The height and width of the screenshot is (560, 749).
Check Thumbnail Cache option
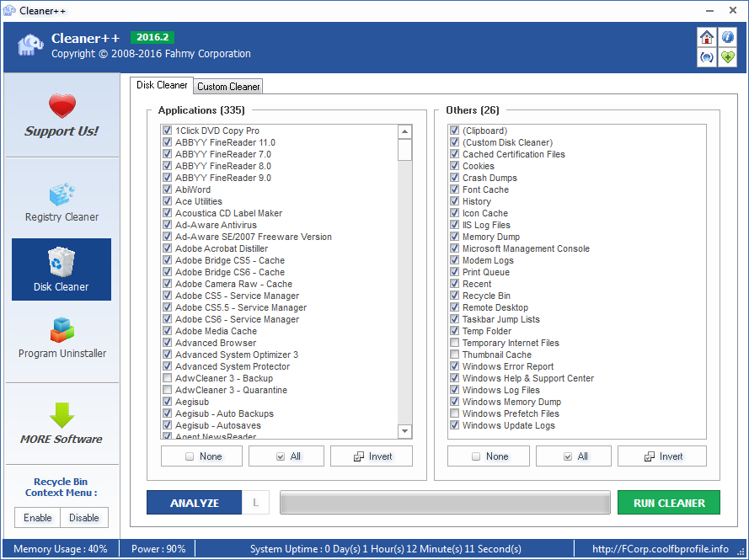point(455,355)
